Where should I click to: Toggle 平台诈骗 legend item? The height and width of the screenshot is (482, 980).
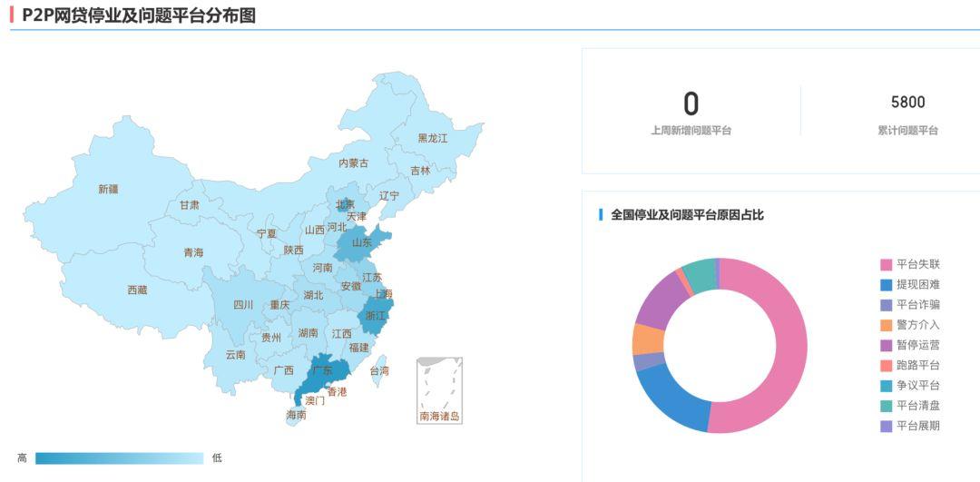point(910,304)
